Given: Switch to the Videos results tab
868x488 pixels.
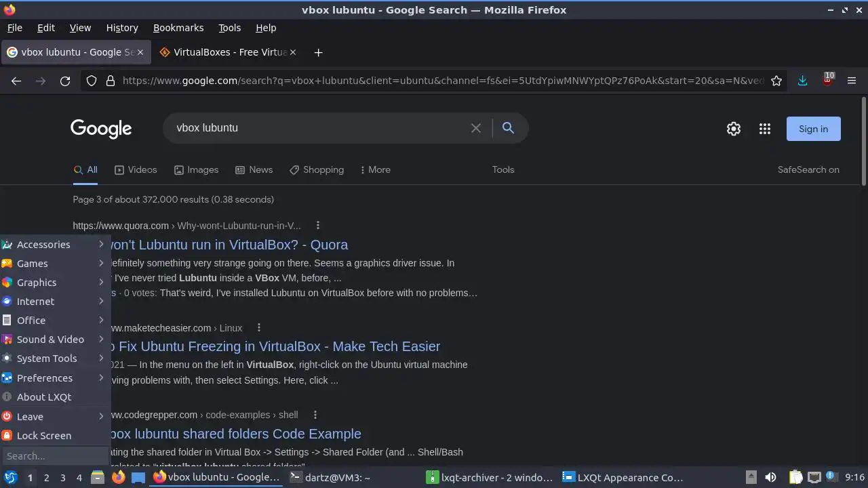Looking at the screenshot, I should (136, 170).
